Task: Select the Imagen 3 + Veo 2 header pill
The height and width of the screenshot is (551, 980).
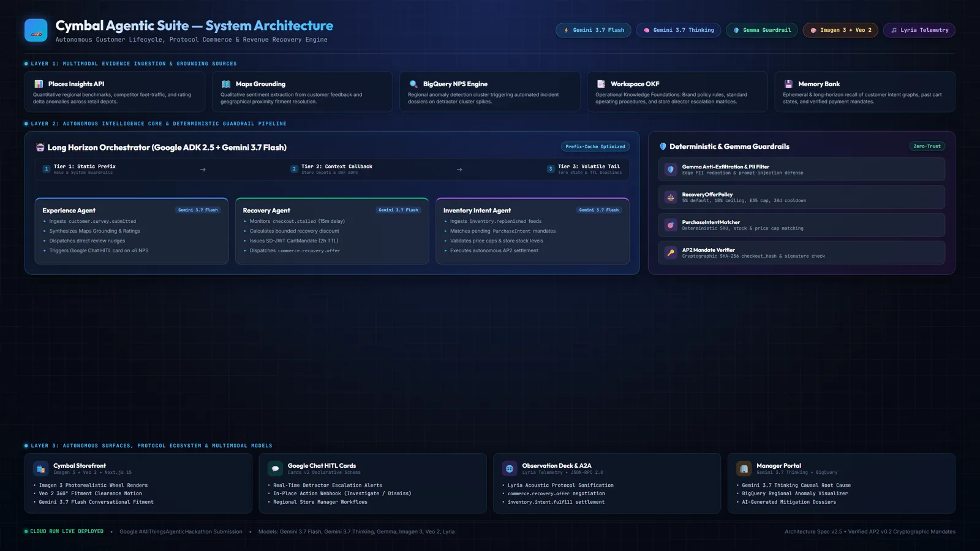Action: pos(841,30)
